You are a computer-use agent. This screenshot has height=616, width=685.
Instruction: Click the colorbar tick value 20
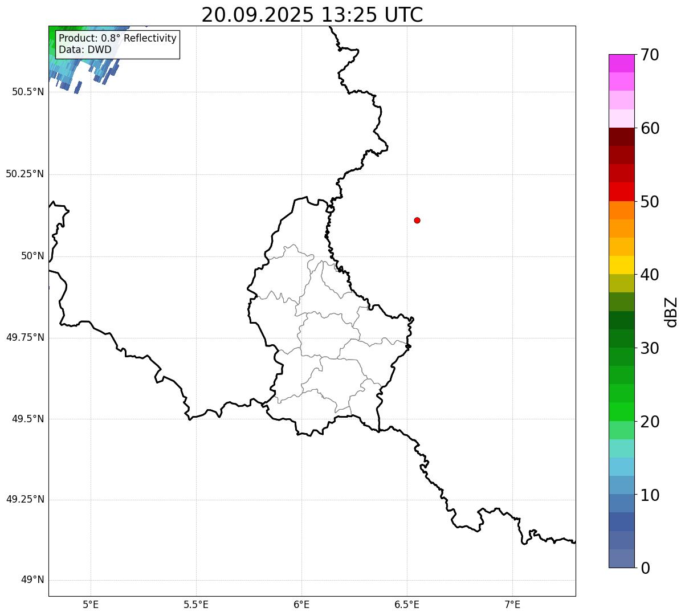pos(650,422)
